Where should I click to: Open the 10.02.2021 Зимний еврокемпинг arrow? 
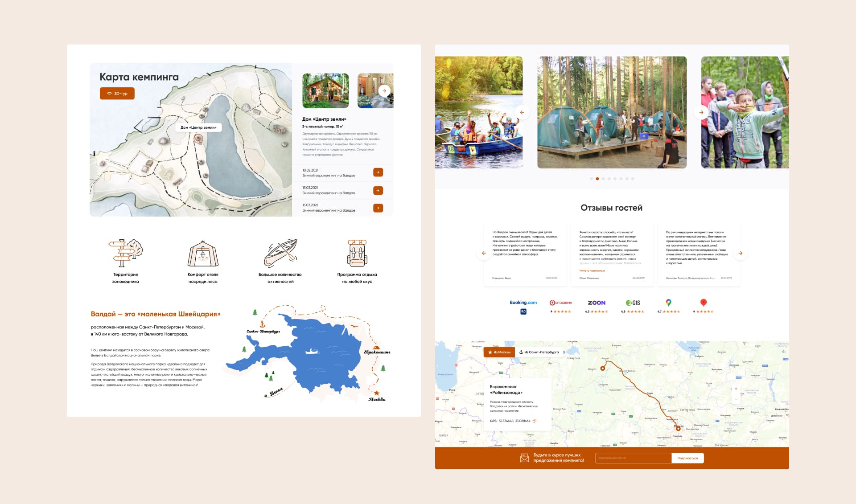click(378, 172)
